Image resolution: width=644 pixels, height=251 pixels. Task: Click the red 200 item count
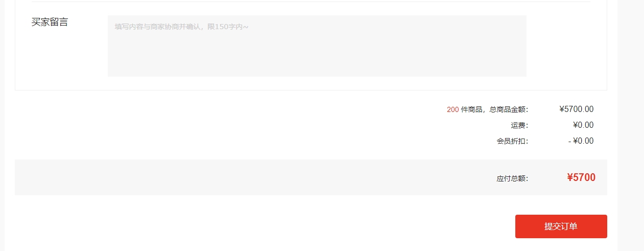coord(452,109)
